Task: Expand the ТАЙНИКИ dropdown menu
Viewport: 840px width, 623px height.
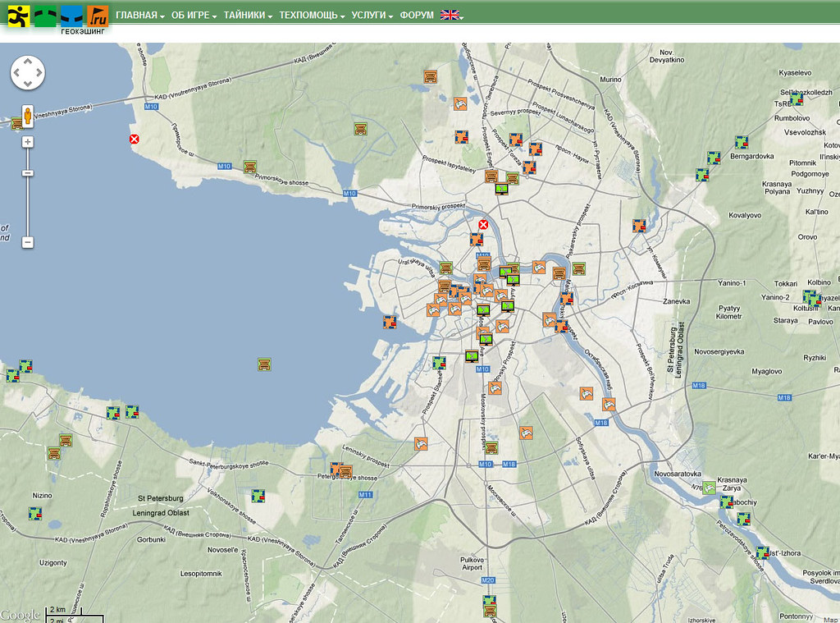Action: 247,16
